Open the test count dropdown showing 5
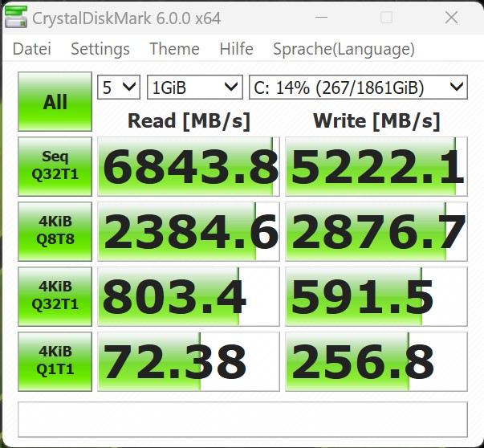Viewport: 484px width, 448px height. coord(119,88)
